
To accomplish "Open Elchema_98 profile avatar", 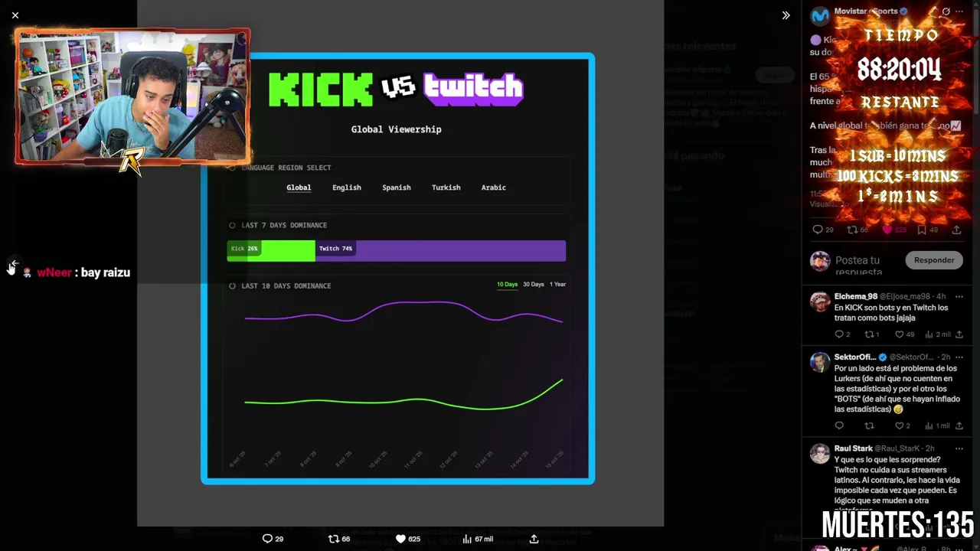I will [x=819, y=301].
